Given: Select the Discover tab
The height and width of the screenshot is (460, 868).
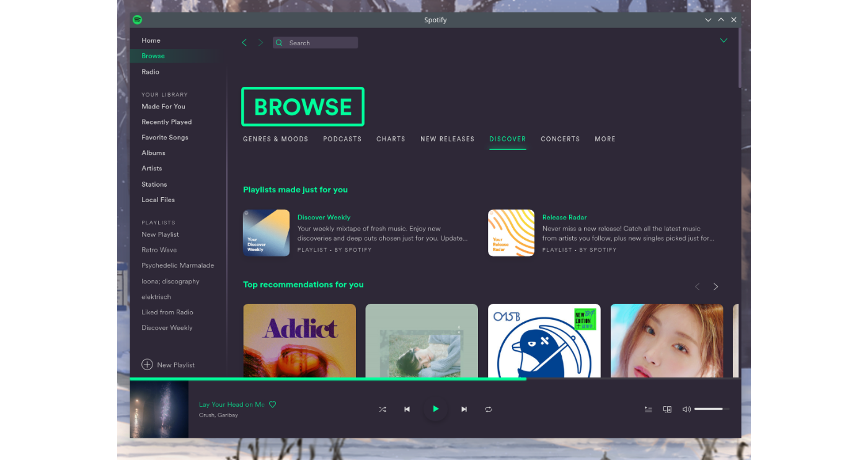Looking at the screenshot, I should click(x=507, y=139).
